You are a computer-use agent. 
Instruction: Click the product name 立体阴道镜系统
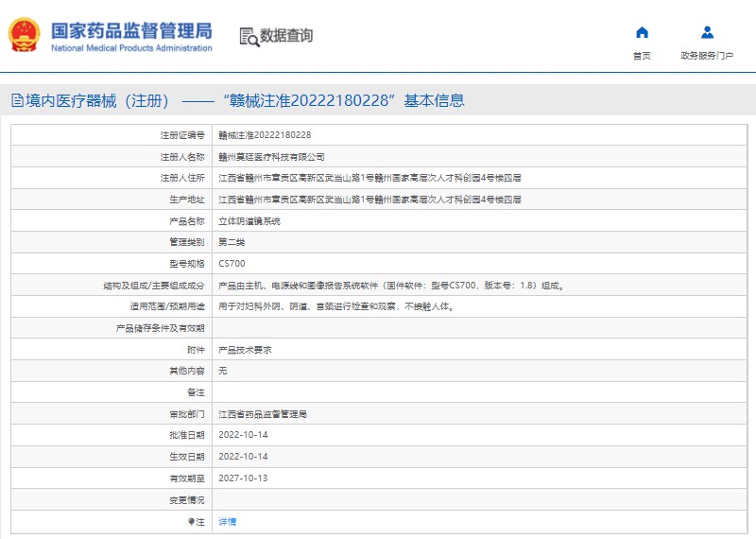[249, 220]
